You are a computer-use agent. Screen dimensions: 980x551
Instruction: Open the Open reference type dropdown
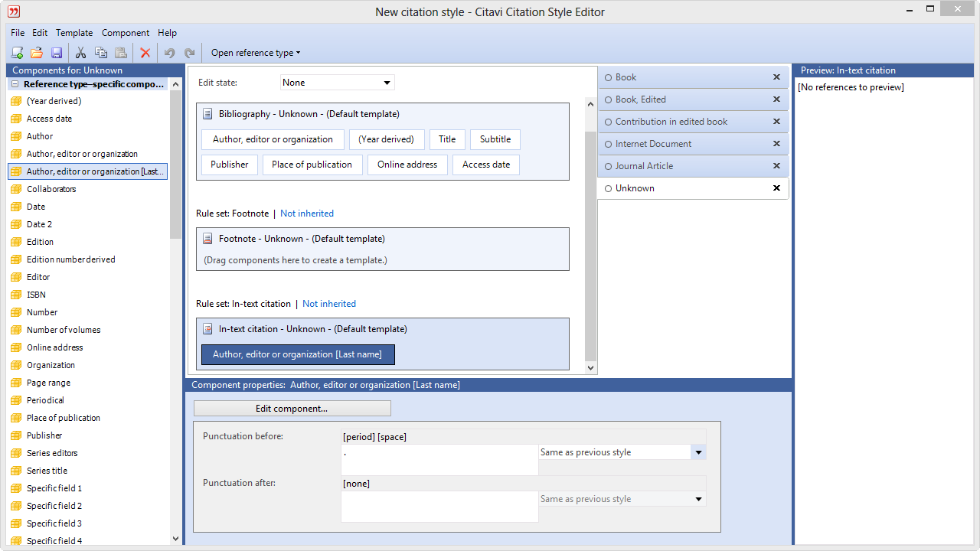coord(256,53)
